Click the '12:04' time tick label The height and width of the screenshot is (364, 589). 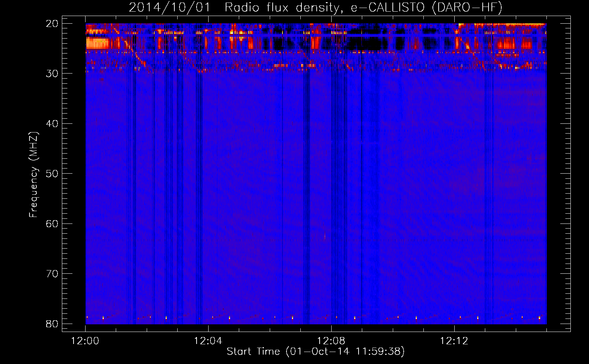[208, 341]
